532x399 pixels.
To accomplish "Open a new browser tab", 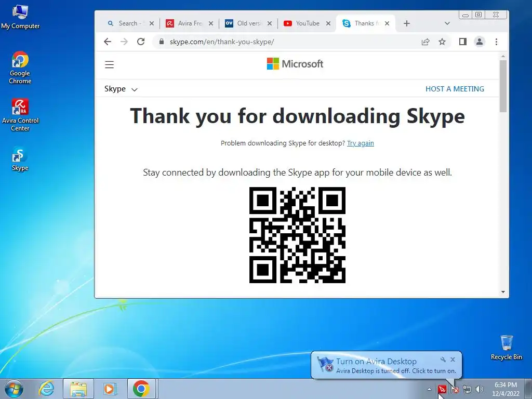I will click(407, 23).
